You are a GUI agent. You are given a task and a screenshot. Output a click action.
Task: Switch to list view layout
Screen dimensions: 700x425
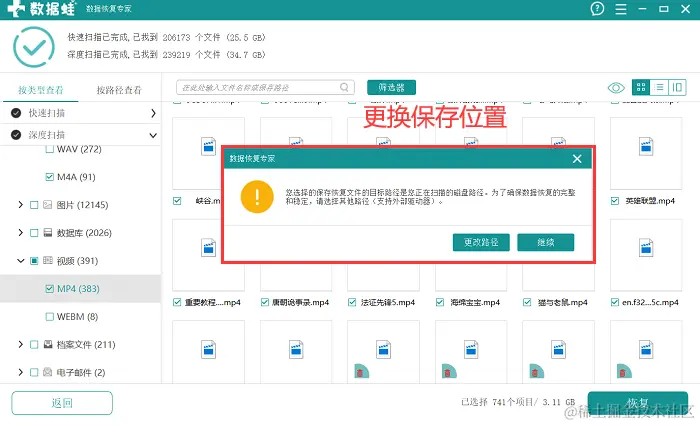click(659, 87)
